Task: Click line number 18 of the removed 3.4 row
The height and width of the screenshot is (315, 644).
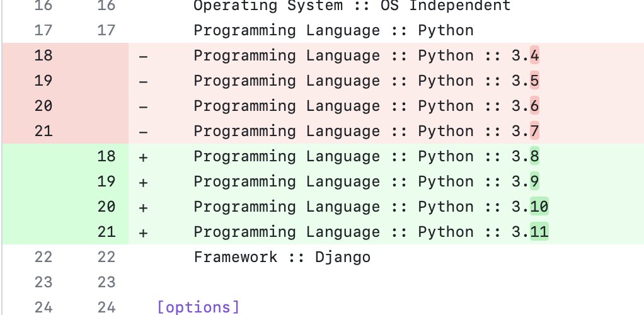Action: 43,55
